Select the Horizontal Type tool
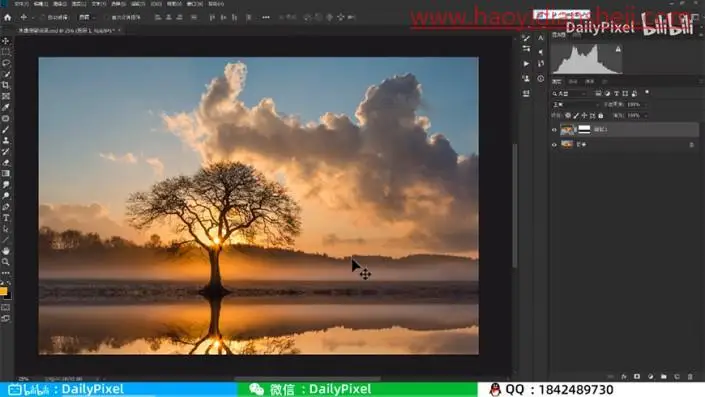 click(x=6, y=218)
